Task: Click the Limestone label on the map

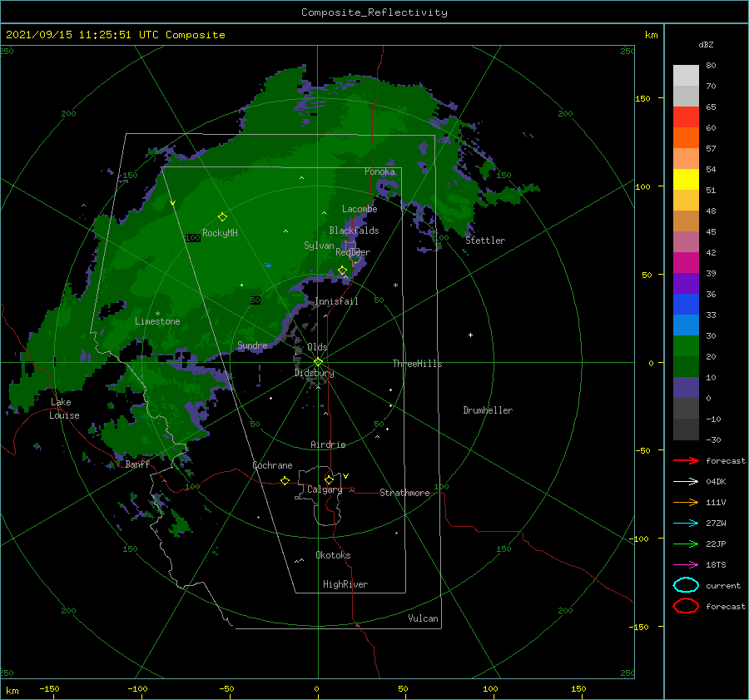Action: pyautogui.click(x=157, y=321)
